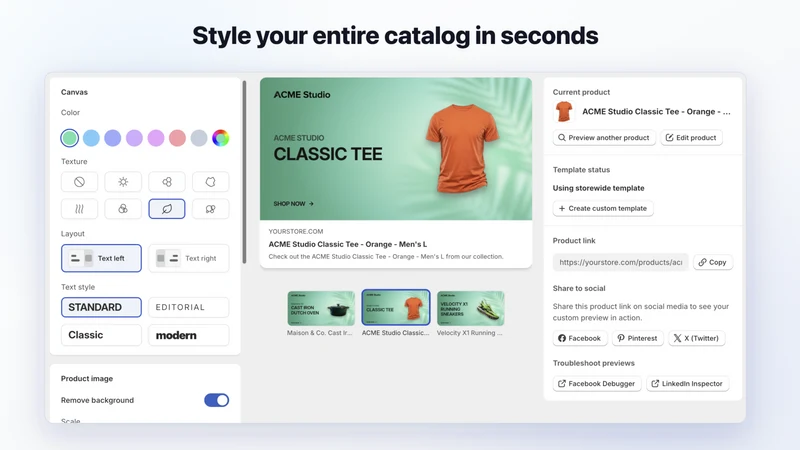800x450 pixels.
Task: Select the coral red canvas color
Action: point(177,138)
